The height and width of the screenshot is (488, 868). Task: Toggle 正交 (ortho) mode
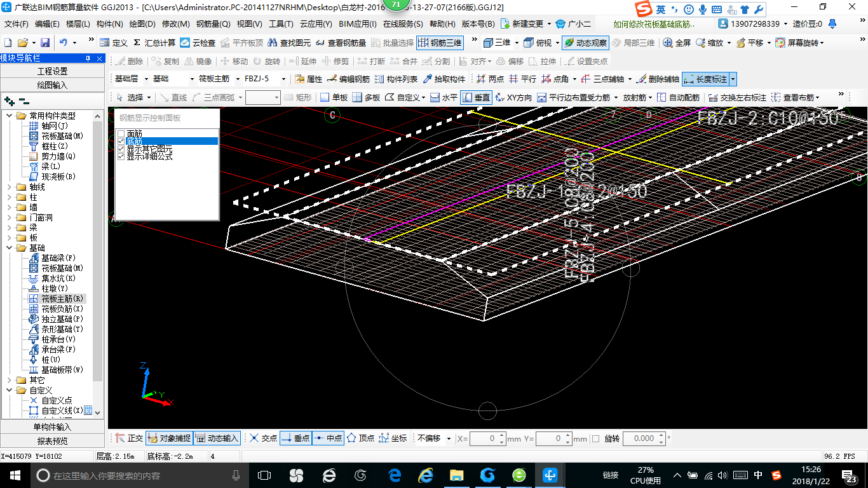pyautogui.click(x=129, y=438)
